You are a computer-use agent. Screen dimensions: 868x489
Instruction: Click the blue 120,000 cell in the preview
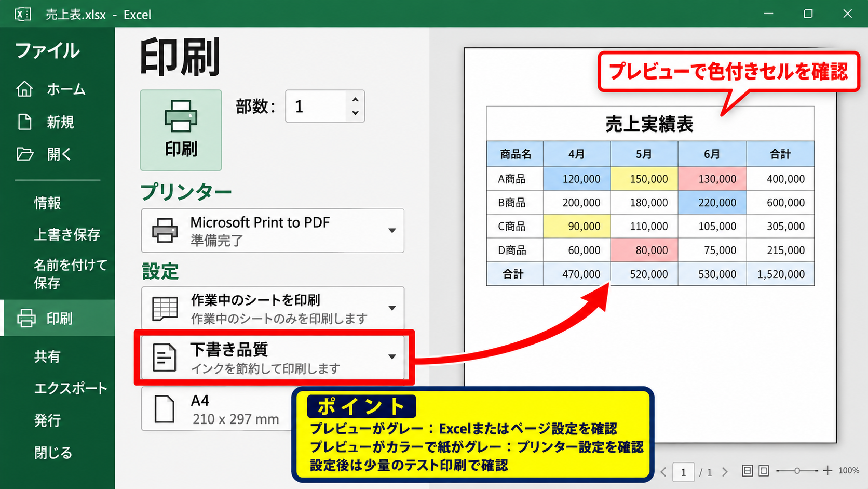(577, 179)
